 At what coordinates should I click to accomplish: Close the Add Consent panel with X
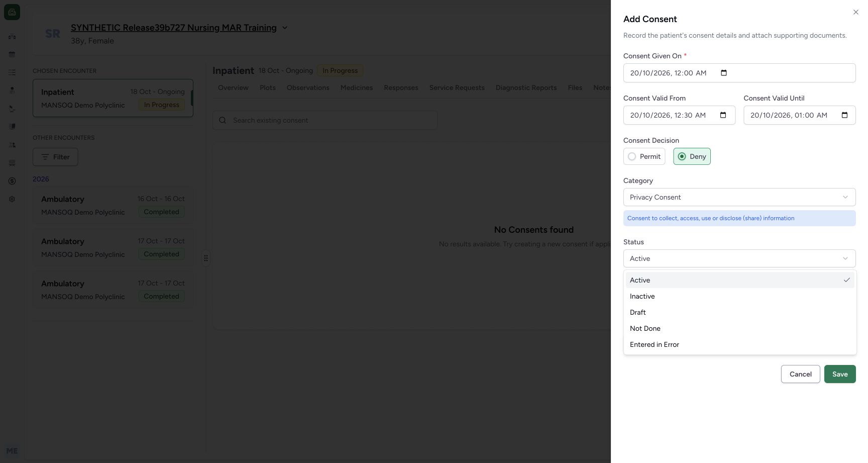[x=855, y=12]
